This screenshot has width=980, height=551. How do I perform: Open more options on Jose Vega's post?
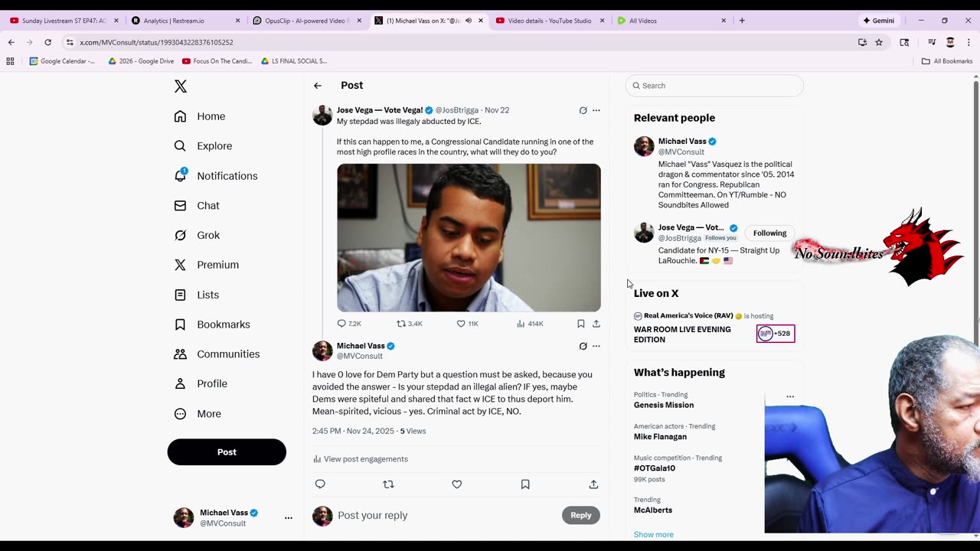click(x=596, y=110)
